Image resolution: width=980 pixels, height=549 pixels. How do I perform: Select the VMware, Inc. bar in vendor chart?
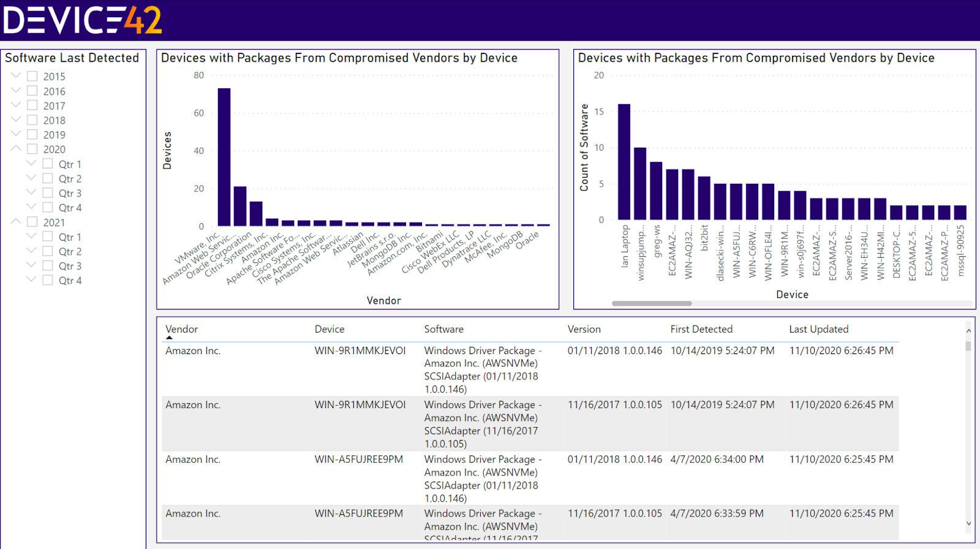point(224,157)
